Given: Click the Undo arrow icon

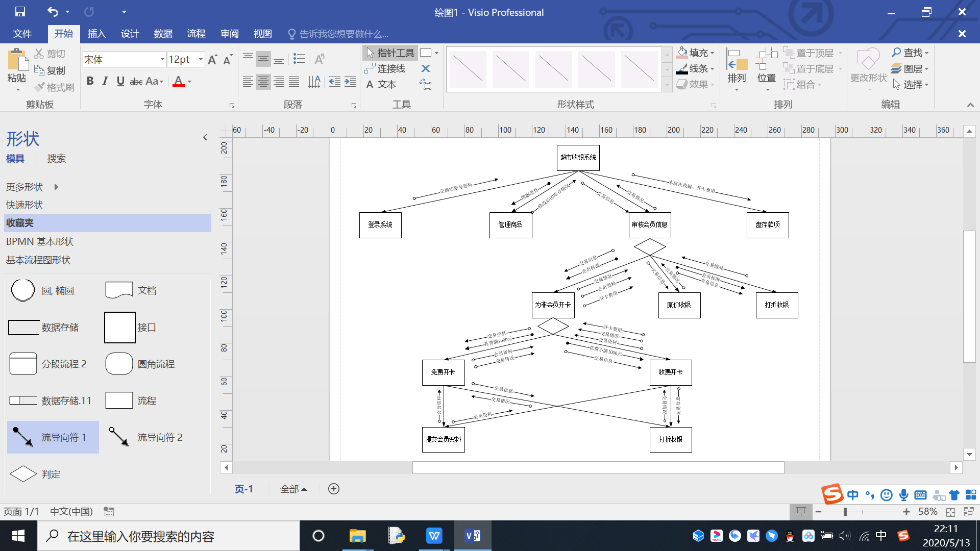Looking at the screenshot, I should [x=53, y=12].
